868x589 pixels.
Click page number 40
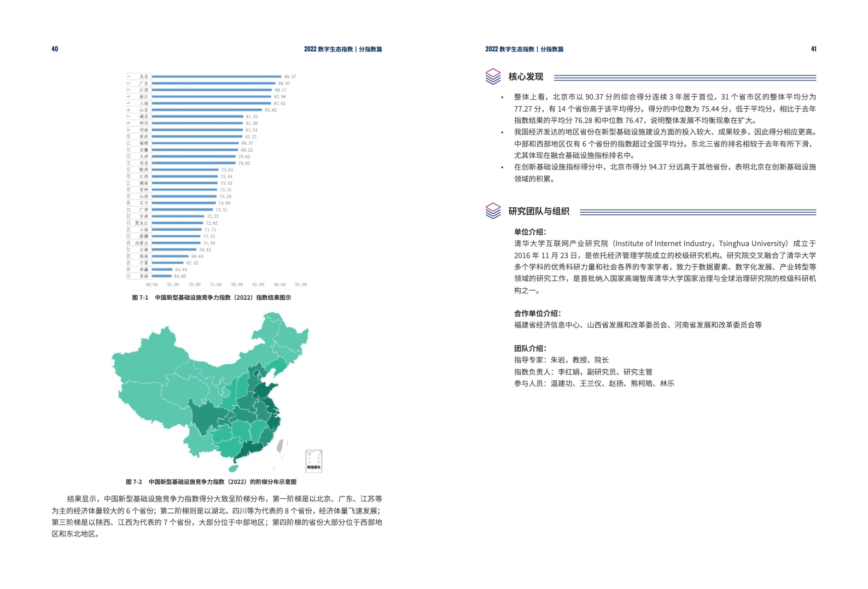coord(55,49)
